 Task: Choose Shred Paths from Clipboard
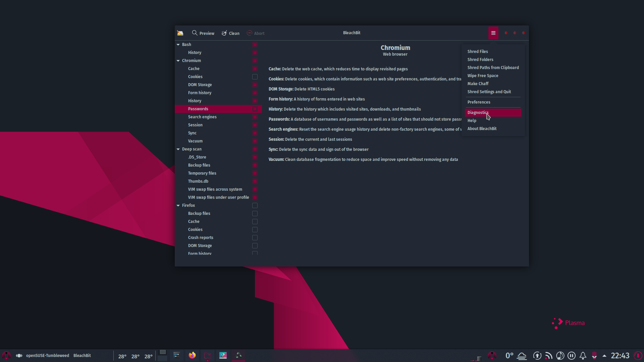coord(493,67)
